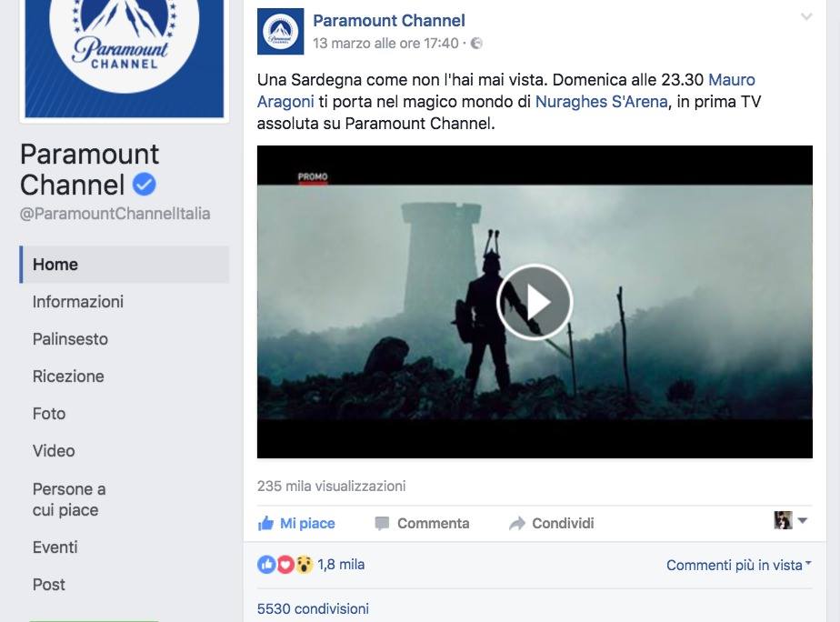Click the Mi piace thumbs-up button
840x622 pixels.
[x=296, y=524]
